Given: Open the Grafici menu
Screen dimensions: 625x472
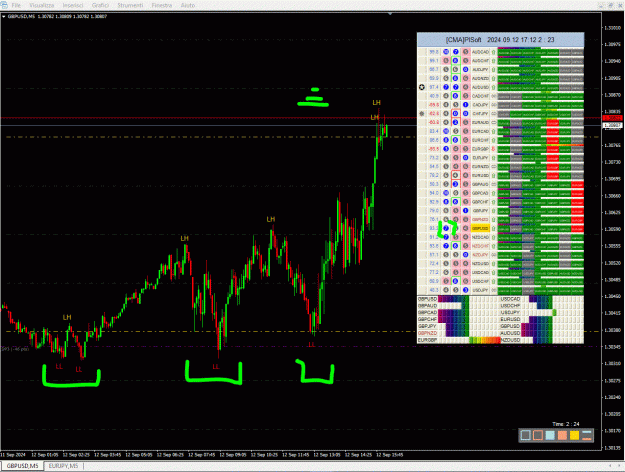Looking at the screenshot, I should [100, 5].
